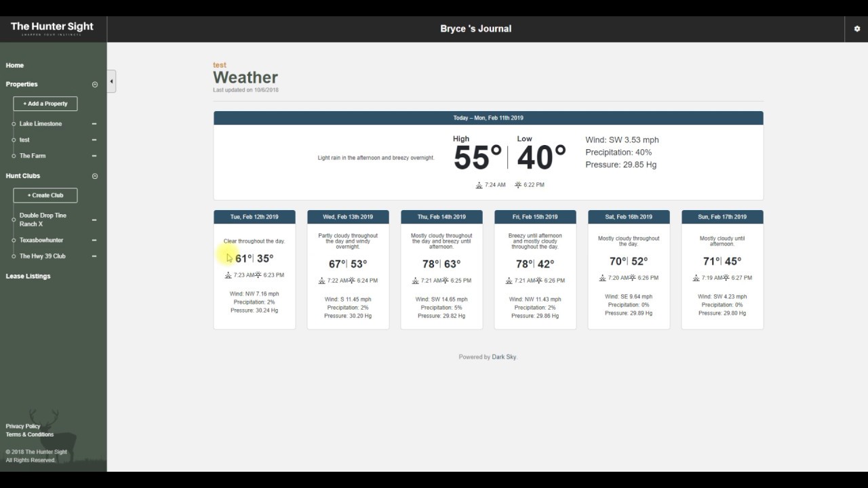
Task: Open the Texasbowhunter club
Action: [41, 240]
